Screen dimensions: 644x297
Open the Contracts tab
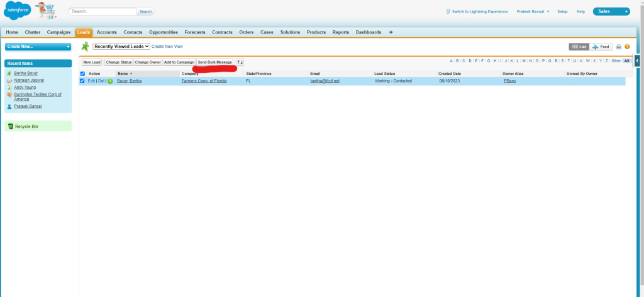click(x=222, y=32)
